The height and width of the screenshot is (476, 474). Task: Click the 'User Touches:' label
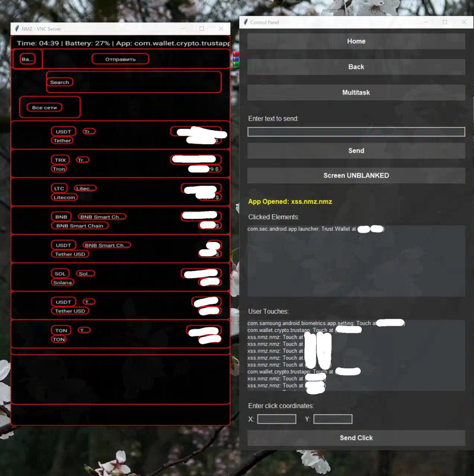(x=269, y=312)
